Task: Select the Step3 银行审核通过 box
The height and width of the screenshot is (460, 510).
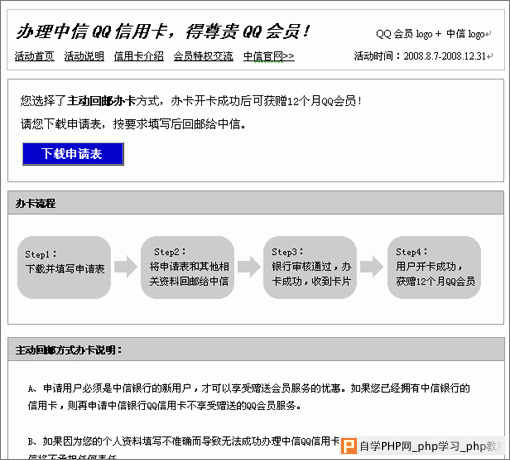Action: (x=310, y=267)
